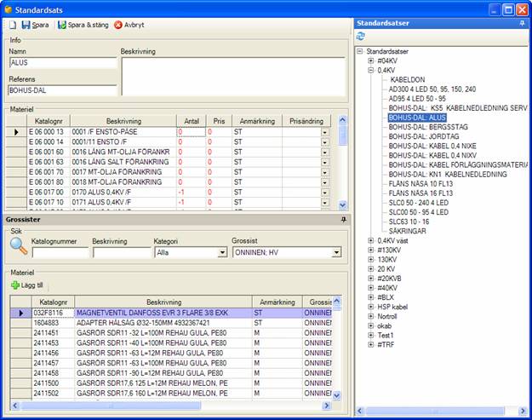This screenshot has width=532, height=420.
Task: Pin the Standardsatser panel
Action: tap(522, 23)
